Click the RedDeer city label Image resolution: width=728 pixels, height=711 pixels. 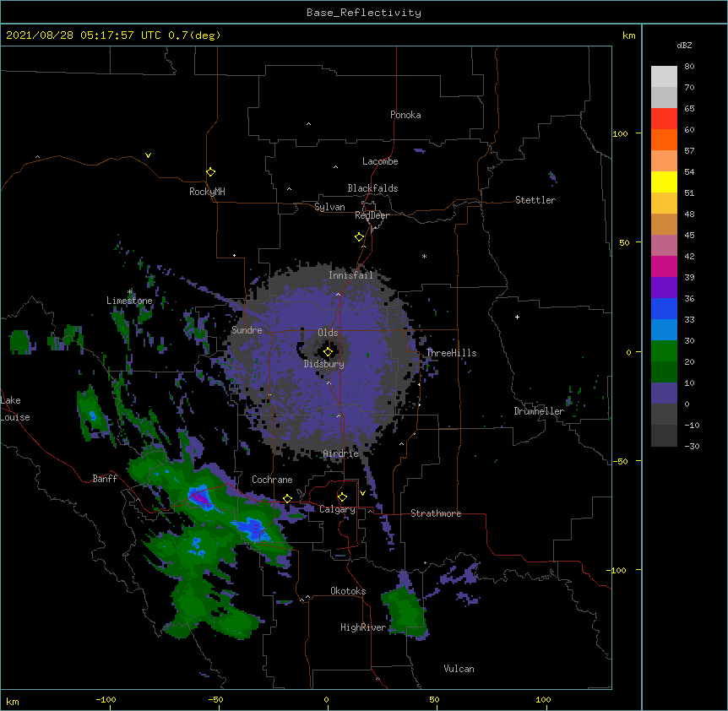click(x=372, y=215)
